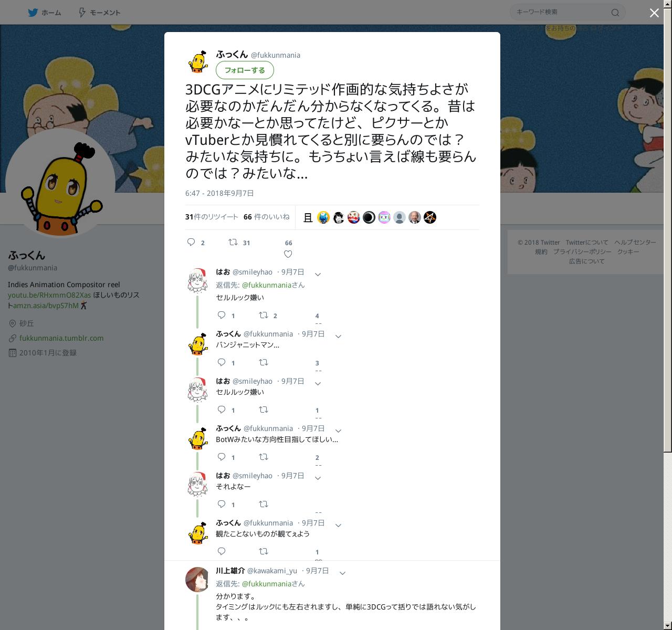672x630 pixels.
Task: Click the Twitter bird home icon
Action: coord(33,12)
